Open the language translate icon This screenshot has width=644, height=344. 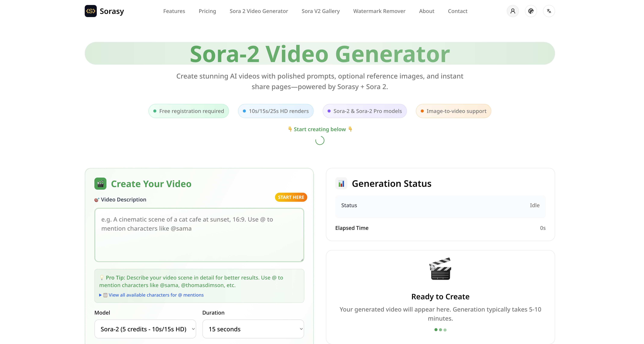click(549, 11)
